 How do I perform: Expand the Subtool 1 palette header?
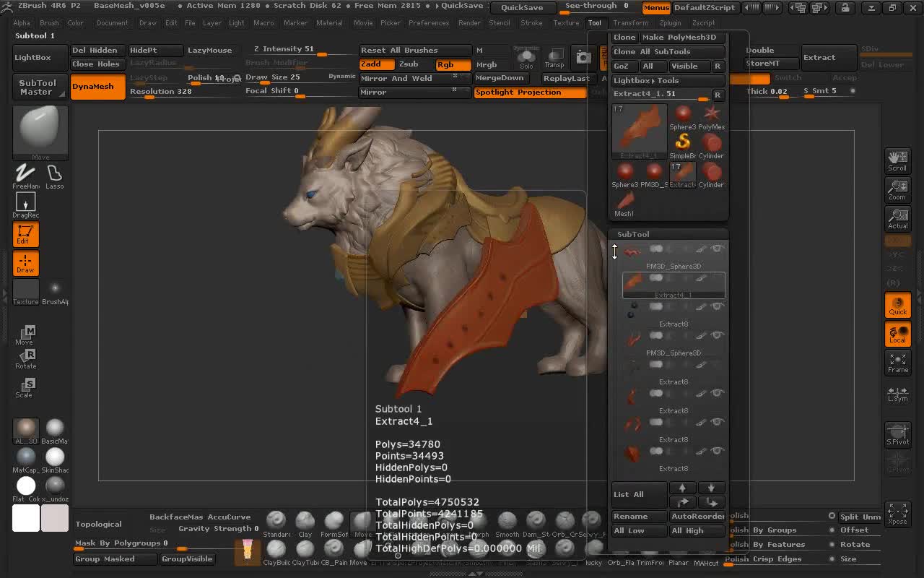[35, 35]
